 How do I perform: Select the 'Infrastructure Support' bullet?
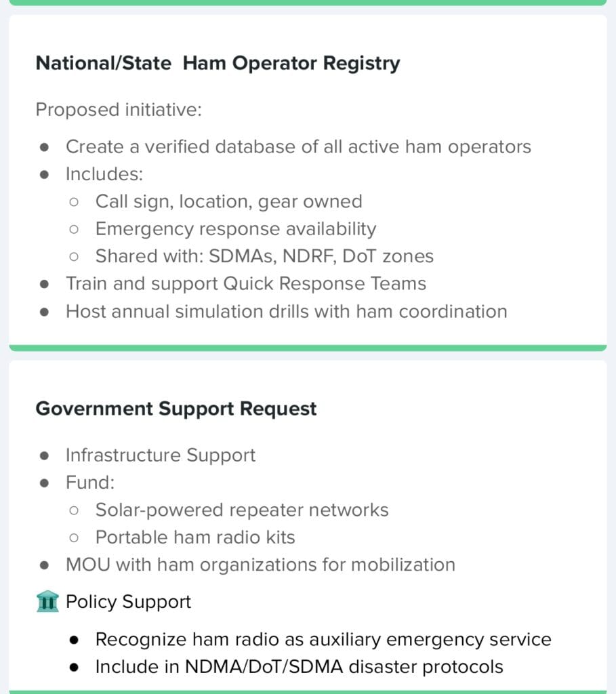pyautogui.click(x=161, y=455)
